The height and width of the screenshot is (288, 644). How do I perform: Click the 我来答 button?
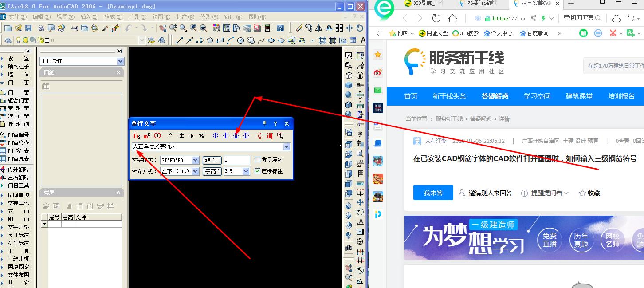pos(433,193)
